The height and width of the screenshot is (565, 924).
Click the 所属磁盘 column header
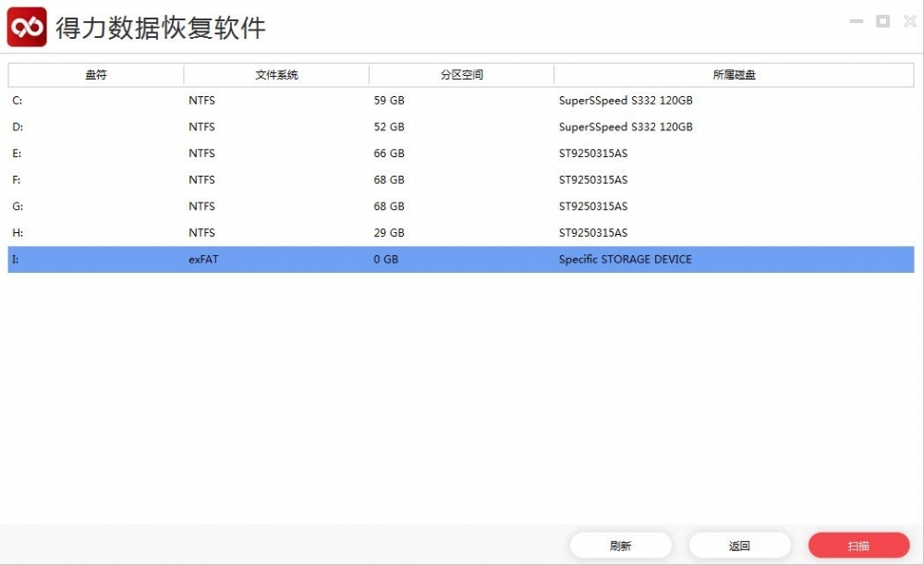733,74
